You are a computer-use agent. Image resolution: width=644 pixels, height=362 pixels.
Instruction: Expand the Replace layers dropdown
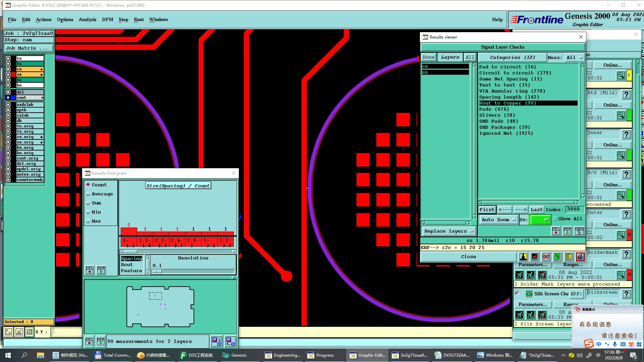pos(449,231)
